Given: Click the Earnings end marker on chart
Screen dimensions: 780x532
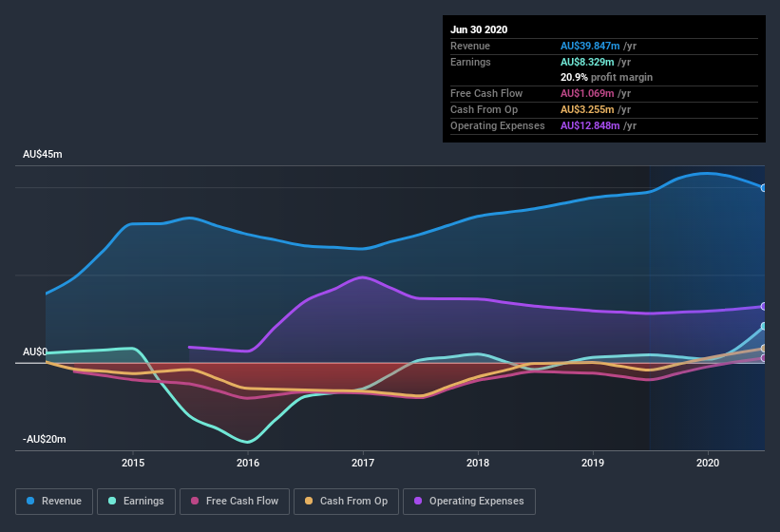Looking at the screenshot, I should [x=764, y=326].
